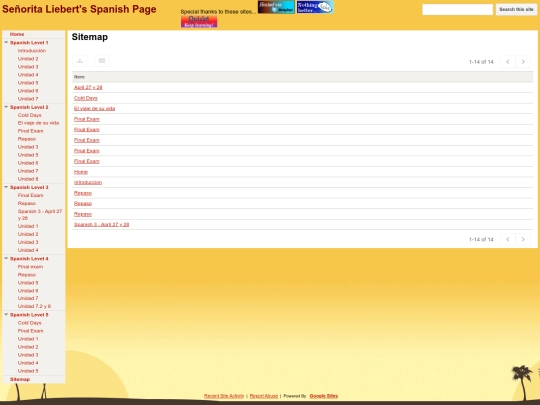Screen dimensions: 540x405
Task: Select Final Exam under Spanish Level 3
Action: coord(31,195)
